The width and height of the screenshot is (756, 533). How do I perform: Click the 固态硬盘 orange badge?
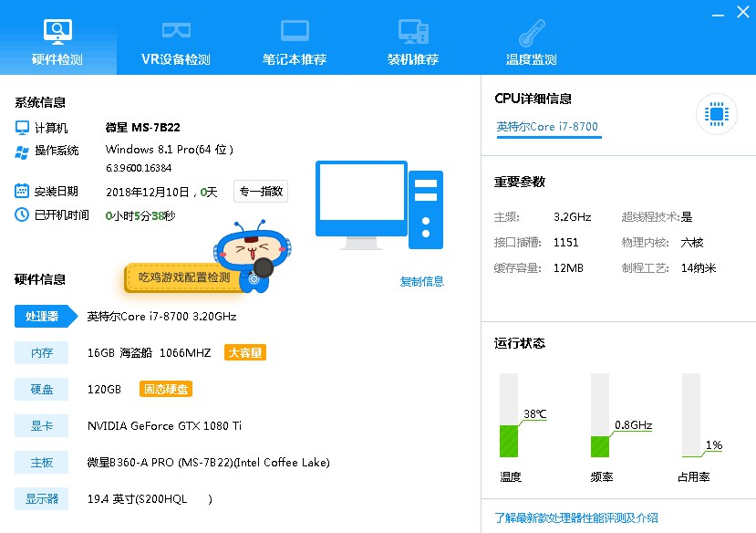pos(166,389)
